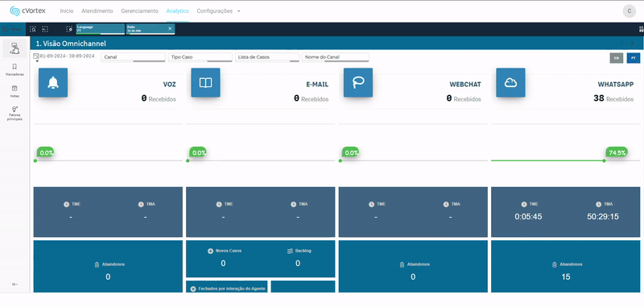
Task: Open the Tipo Caso filter dropdown
Action: (x=200, y=57)
